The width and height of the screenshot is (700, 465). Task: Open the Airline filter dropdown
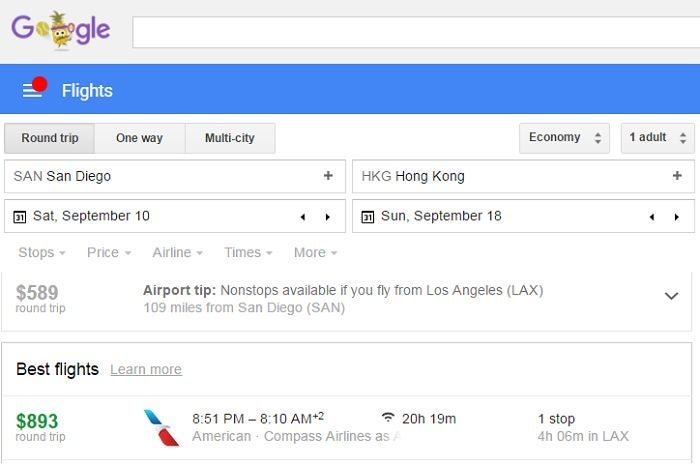tap(177, 253)
